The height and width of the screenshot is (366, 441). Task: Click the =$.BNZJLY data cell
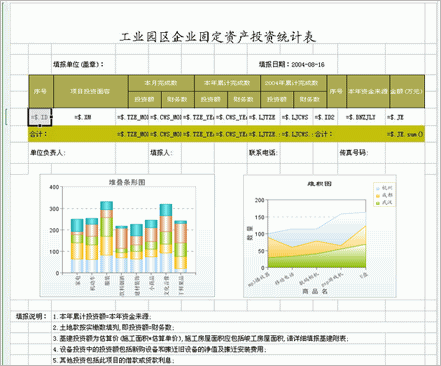click(x=361, y=117)
